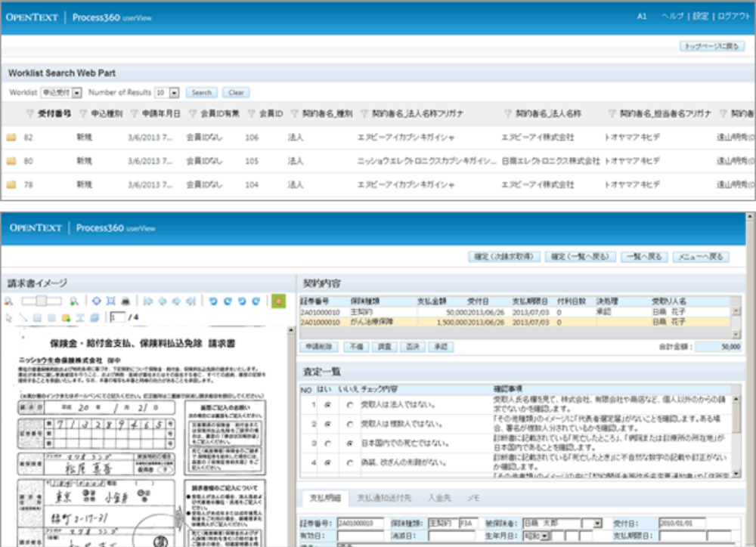This screenshot has height=547, width=756.
Task: Click 査定一覧 vertical scrollbar down arrow
Action: pos(736,474)
